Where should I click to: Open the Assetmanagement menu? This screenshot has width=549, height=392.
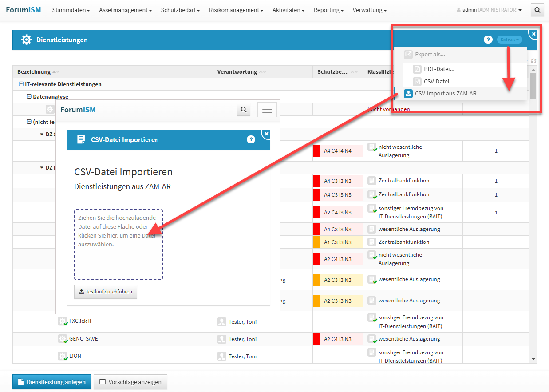(125, 10)
